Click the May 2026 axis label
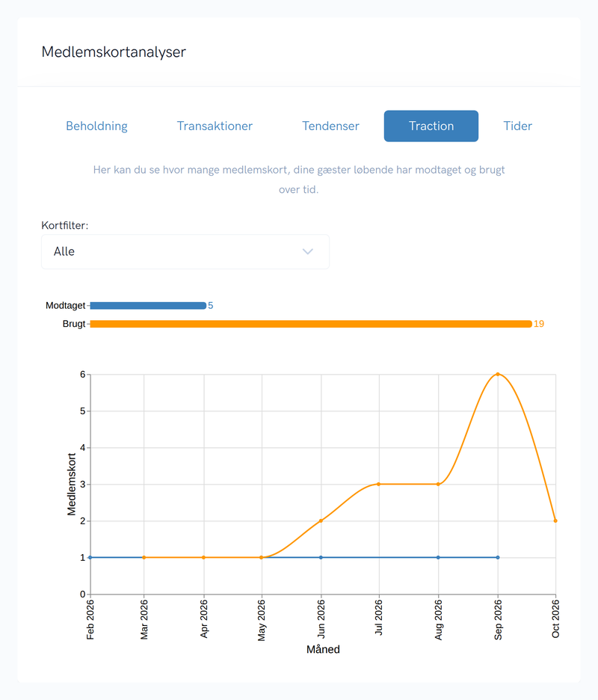 click(x=262, y=621)
